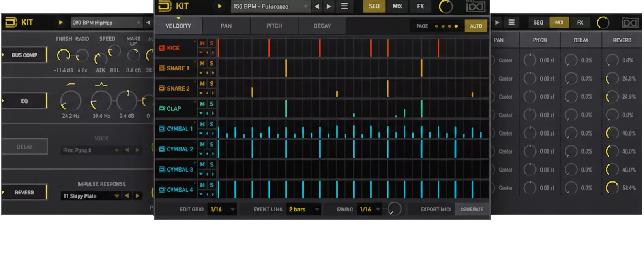Click REVERB button in left FX window
This screenshot has width=644, height=253.
(24, 193)
